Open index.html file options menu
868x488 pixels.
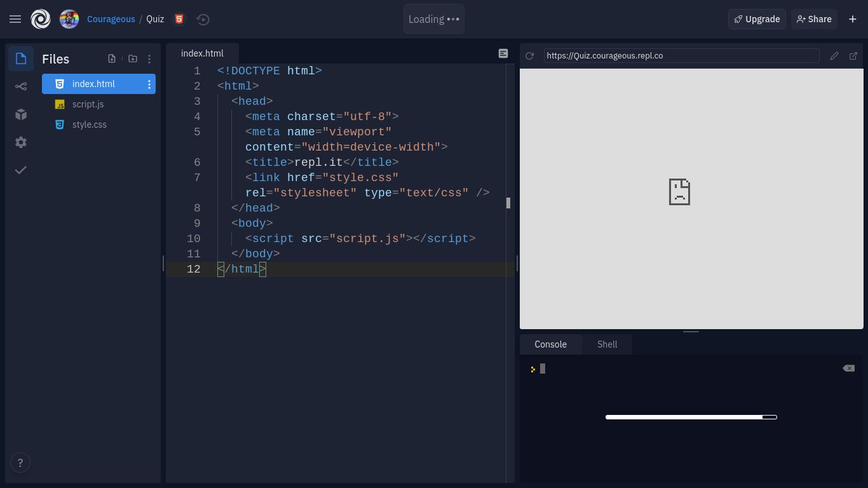149,84
